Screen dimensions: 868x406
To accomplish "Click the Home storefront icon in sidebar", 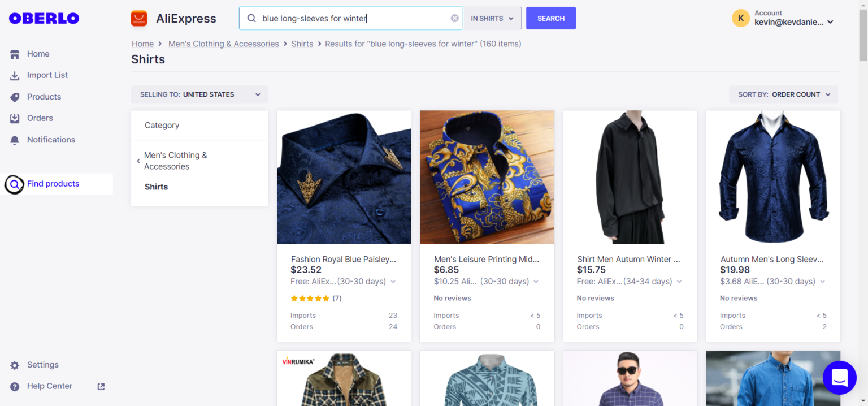I will [x=15, y=54].
